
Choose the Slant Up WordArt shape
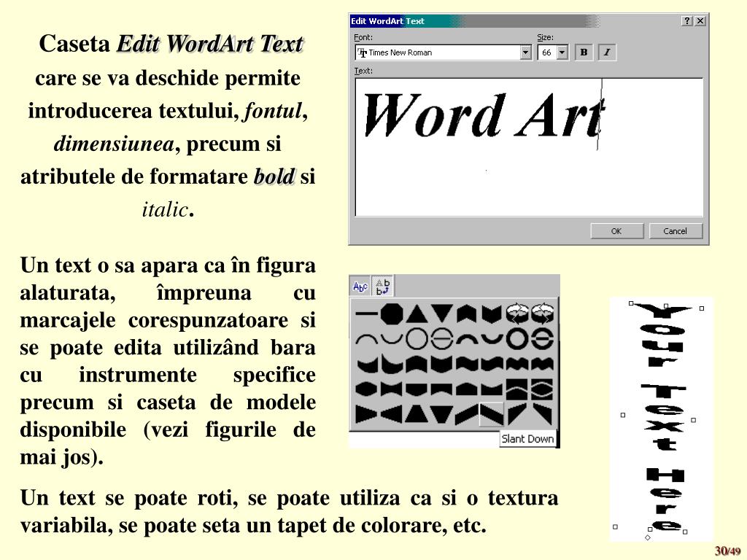click(467, 414)
